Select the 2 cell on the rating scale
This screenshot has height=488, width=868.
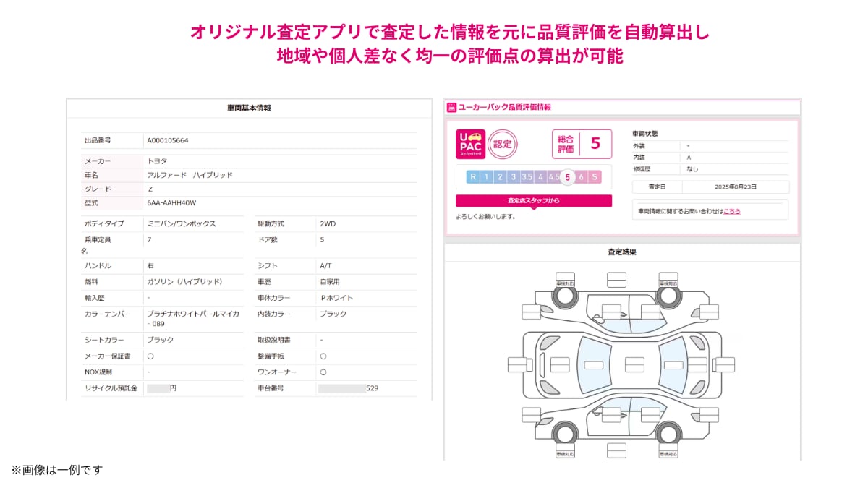500,176
